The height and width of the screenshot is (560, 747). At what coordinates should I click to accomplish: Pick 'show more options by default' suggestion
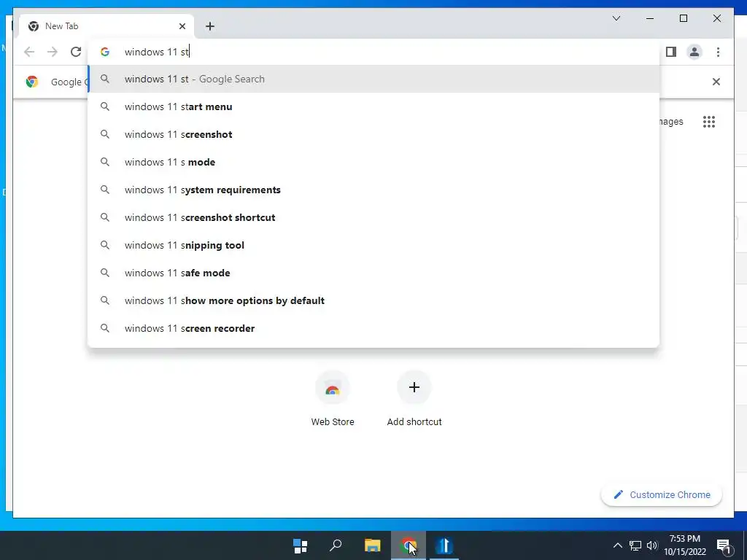[x=373, y=300]
